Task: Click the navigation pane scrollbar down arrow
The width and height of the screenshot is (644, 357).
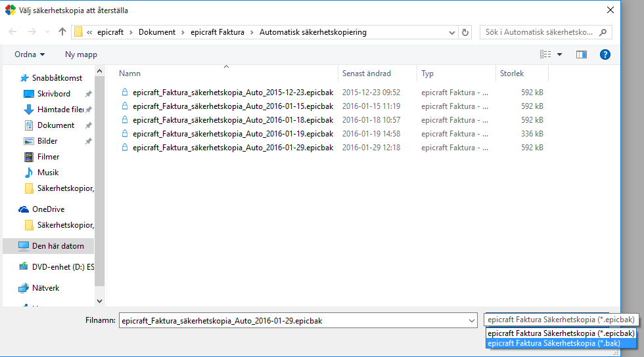Action: click(99, 301)
